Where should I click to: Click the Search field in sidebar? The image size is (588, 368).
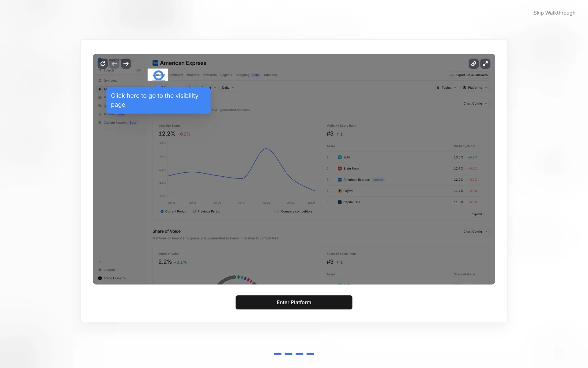pyautogui.click(x=119, y=71)
